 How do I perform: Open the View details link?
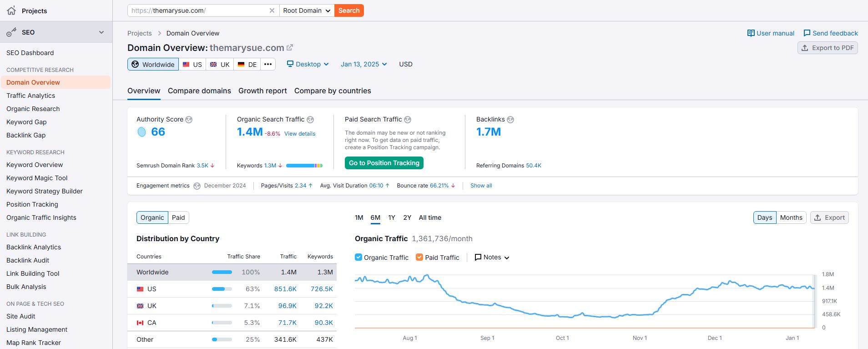tap(300, 134)
